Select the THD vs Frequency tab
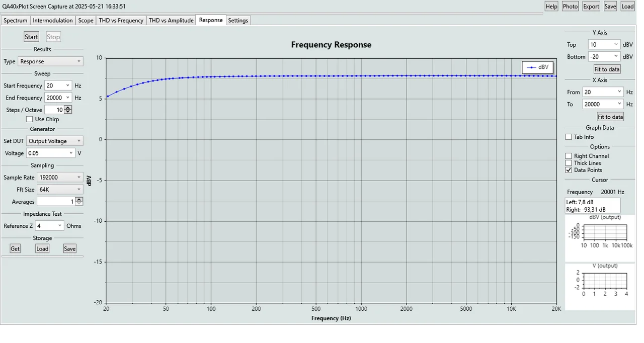 point(121,20)
